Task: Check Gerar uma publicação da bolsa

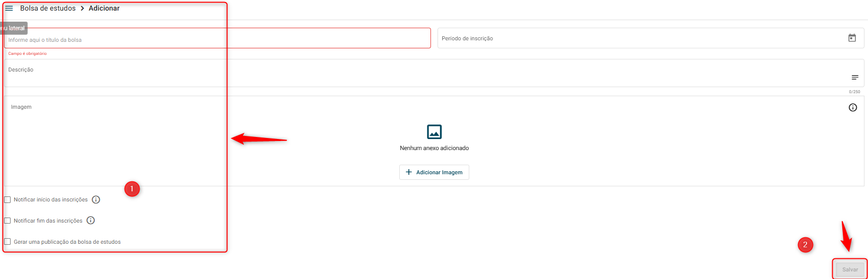Action: pyautogui.click(x=8, y=242)
